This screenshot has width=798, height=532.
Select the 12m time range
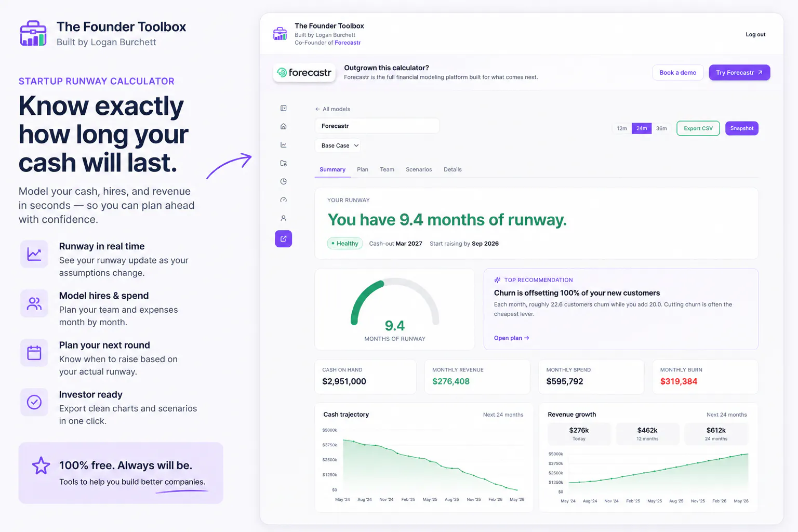coord(622,128)
